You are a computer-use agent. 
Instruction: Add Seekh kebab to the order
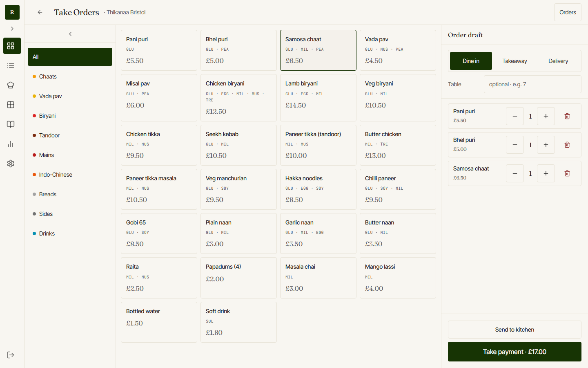point(238,145)
